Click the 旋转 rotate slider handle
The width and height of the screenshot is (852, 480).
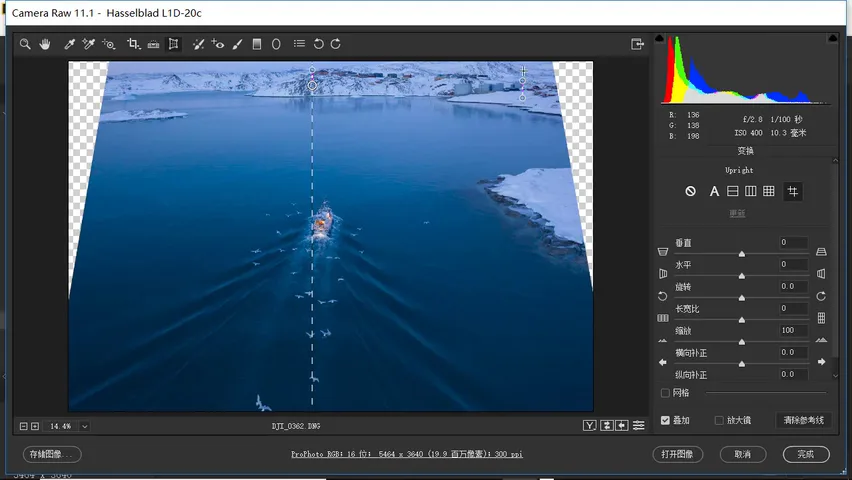pos(742,298)
